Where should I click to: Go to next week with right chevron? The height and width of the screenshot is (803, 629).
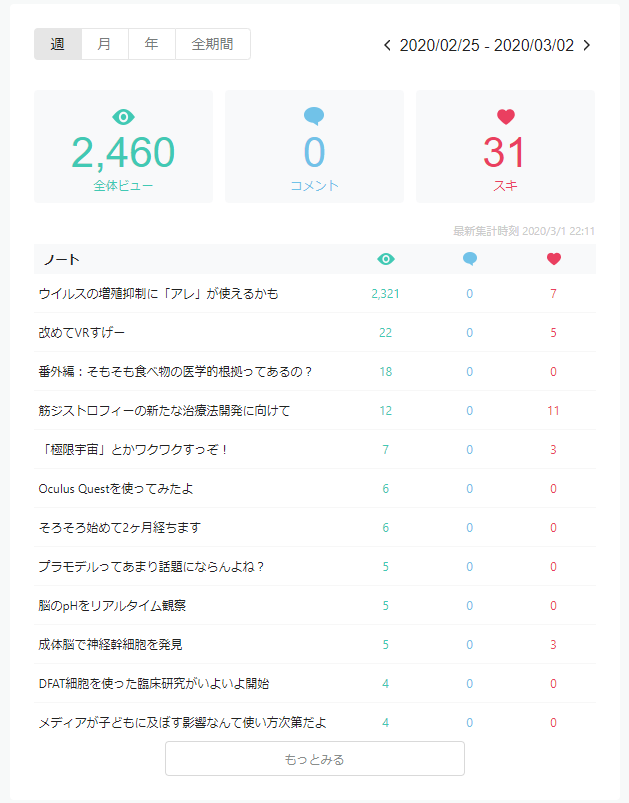[587, 45]
